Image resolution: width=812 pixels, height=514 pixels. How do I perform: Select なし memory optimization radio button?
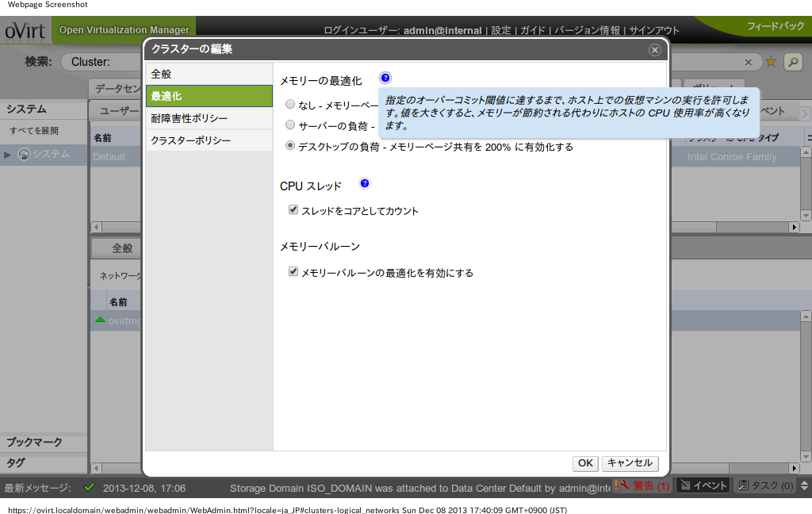point(290,104)
